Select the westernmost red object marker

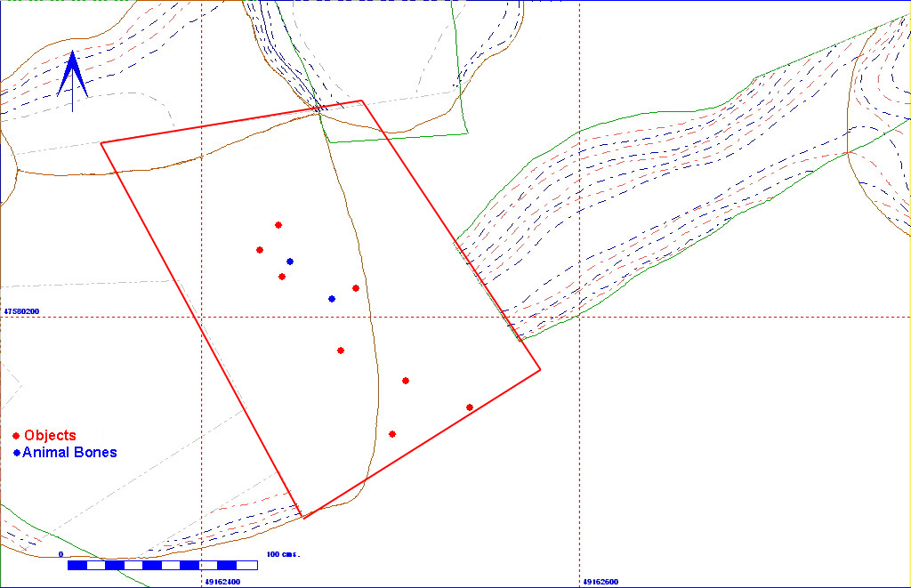pyautogui.click(x=260, y=250)
